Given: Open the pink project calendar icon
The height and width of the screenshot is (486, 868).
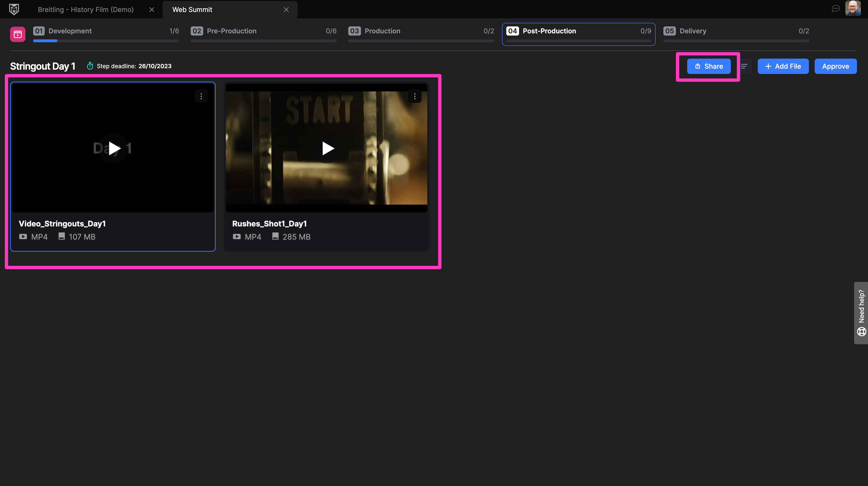Looking at the screenshot, I should pos(18,34).
